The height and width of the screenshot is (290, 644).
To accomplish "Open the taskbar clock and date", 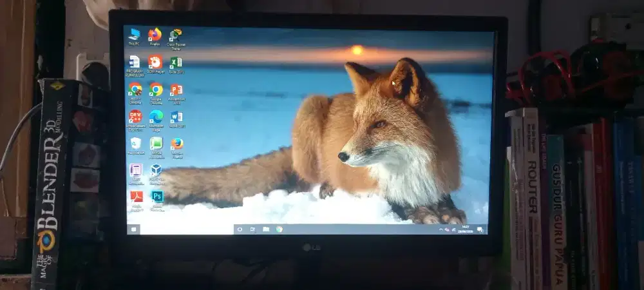I will coord(465,229).
